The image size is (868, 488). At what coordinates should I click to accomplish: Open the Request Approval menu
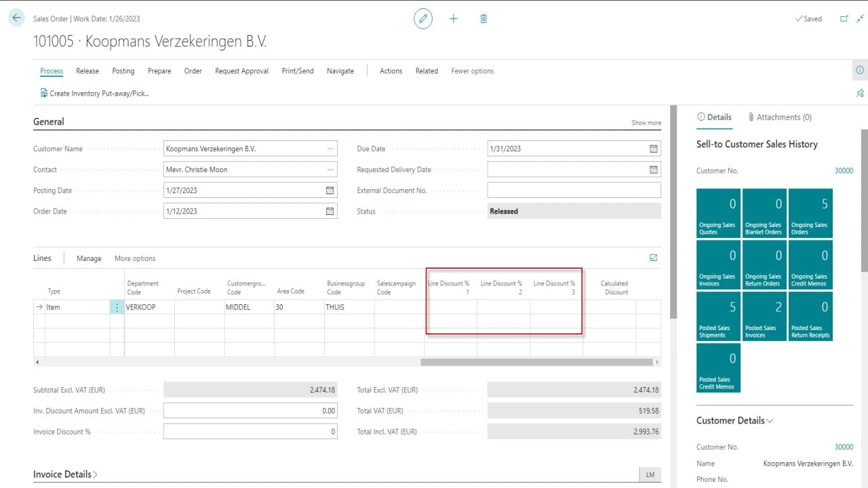point(242,71)
